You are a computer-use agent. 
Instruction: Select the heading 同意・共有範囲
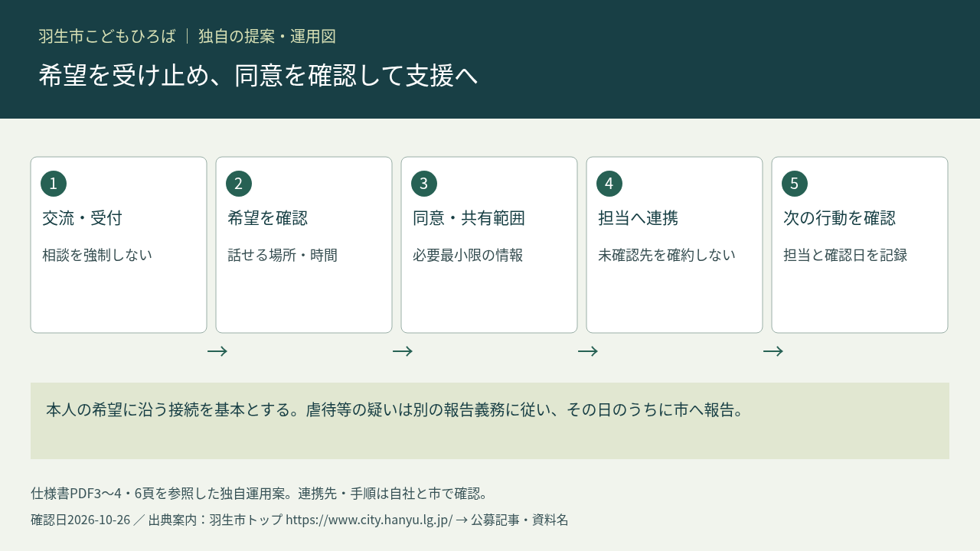[x=469, y=218]
